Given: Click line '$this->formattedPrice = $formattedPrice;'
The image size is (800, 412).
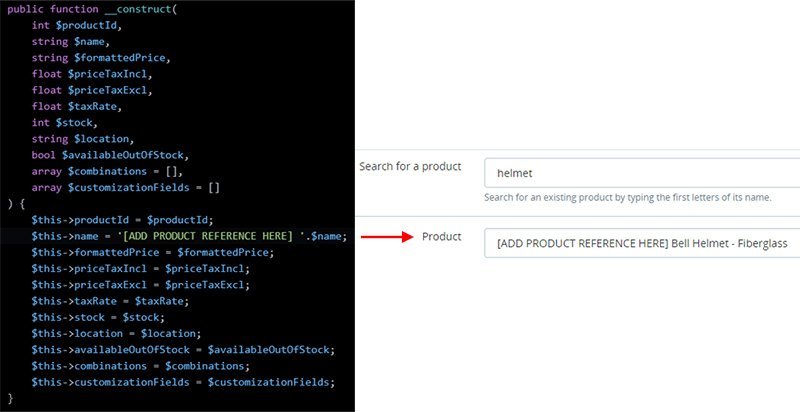Looking at the screenshot, I should pyautogui.click(x=153, y=253).
